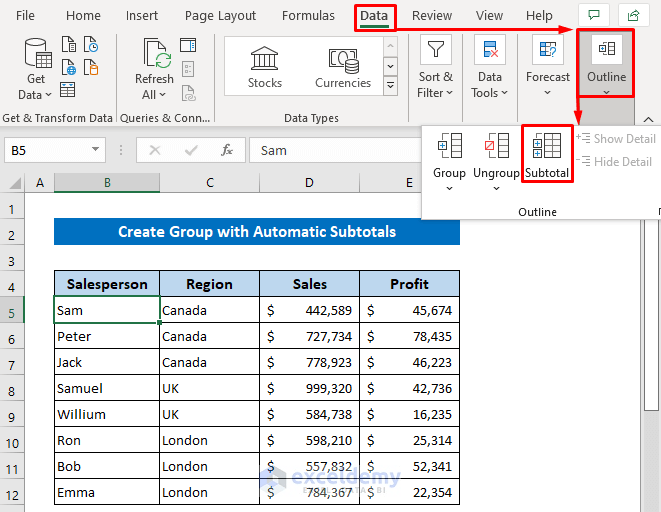Viewport: 661px width, 512px height.
Task: Switch to the View tab
Action: (489, 16)
